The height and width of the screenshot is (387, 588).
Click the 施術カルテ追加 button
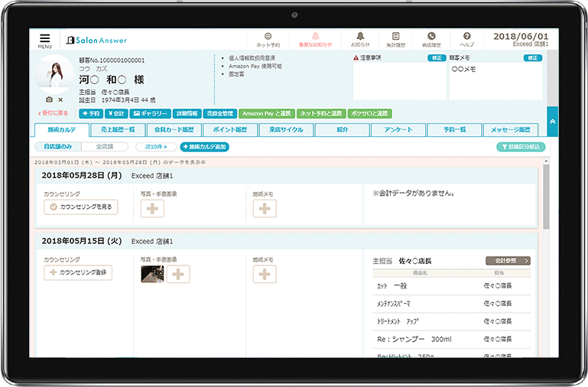[x=204, y=146]
